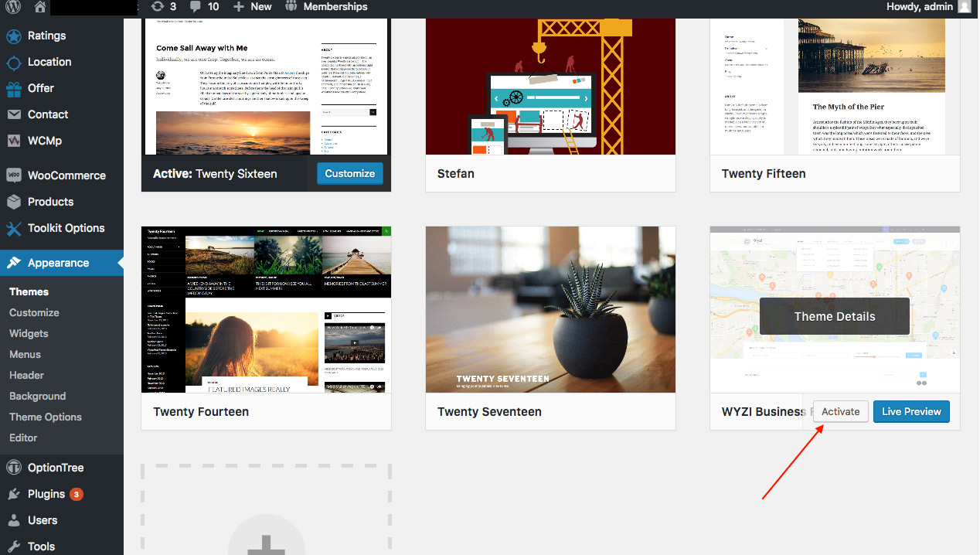Click the blue Customize button for Twenty Sixteen
The width and height of the screenshot is (980, 555).
click(349, 174)
